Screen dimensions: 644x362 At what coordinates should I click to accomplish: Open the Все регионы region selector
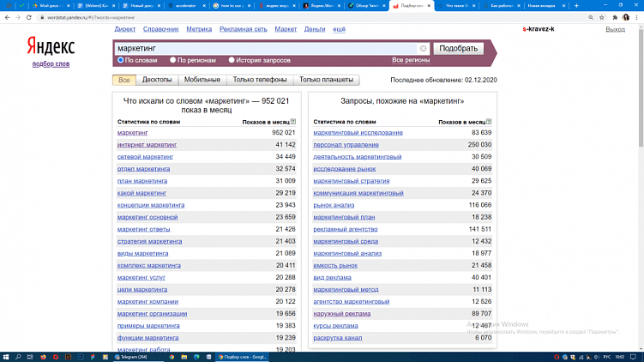point(411,60)
